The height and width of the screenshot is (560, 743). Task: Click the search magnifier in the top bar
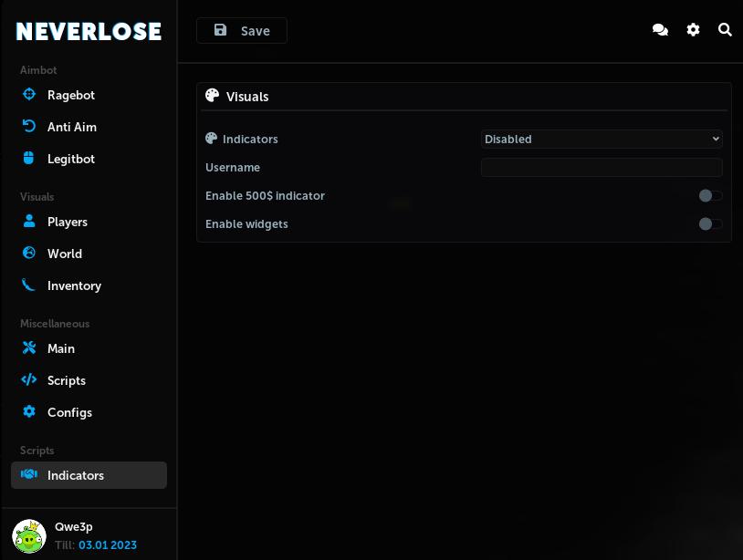pos(725,29)
